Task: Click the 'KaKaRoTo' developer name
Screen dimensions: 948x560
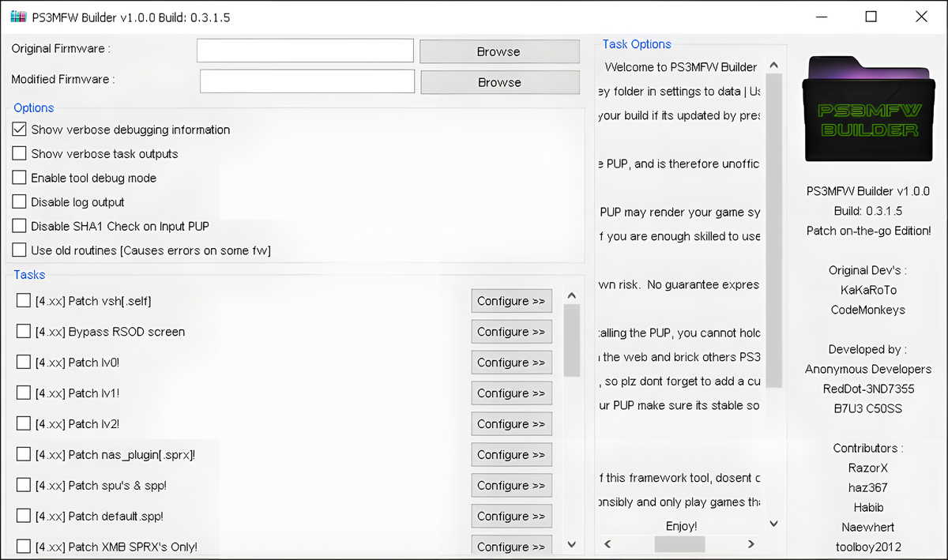Action: (868, 290)
